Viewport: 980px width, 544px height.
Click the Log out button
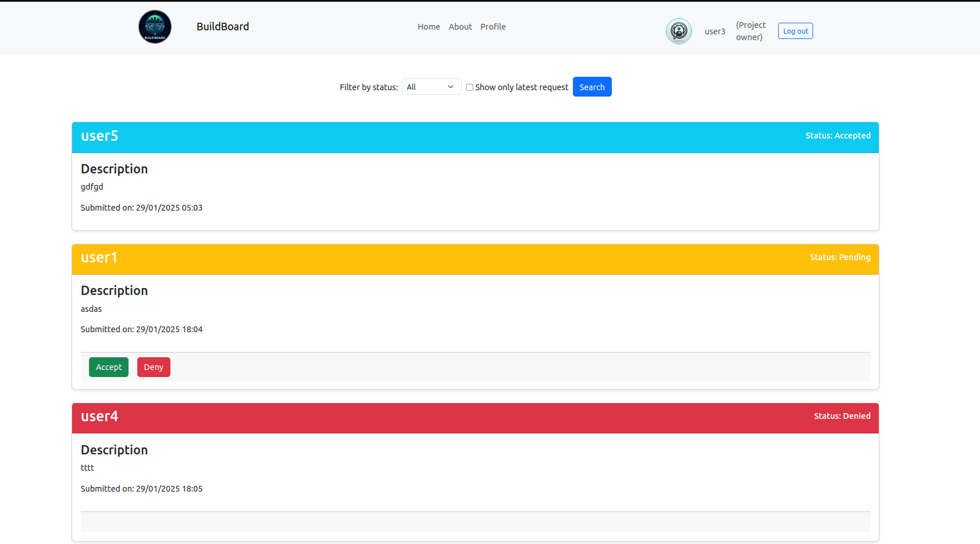point(795,31)
